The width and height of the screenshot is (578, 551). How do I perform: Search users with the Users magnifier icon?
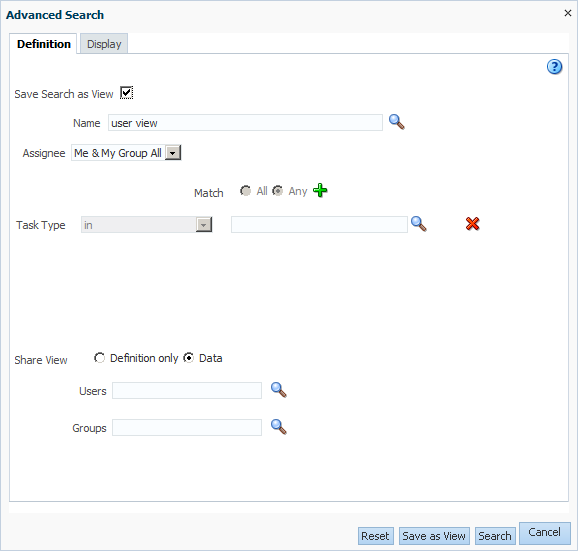(x=279, y=390)
